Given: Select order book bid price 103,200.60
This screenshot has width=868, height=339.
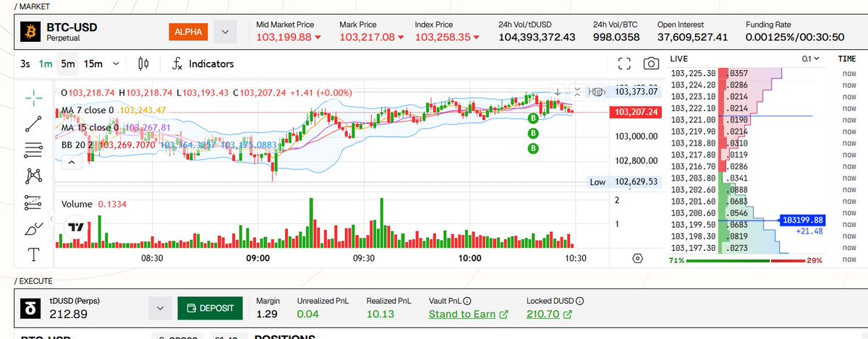Looking at the screenshot, I should point(694,213).
